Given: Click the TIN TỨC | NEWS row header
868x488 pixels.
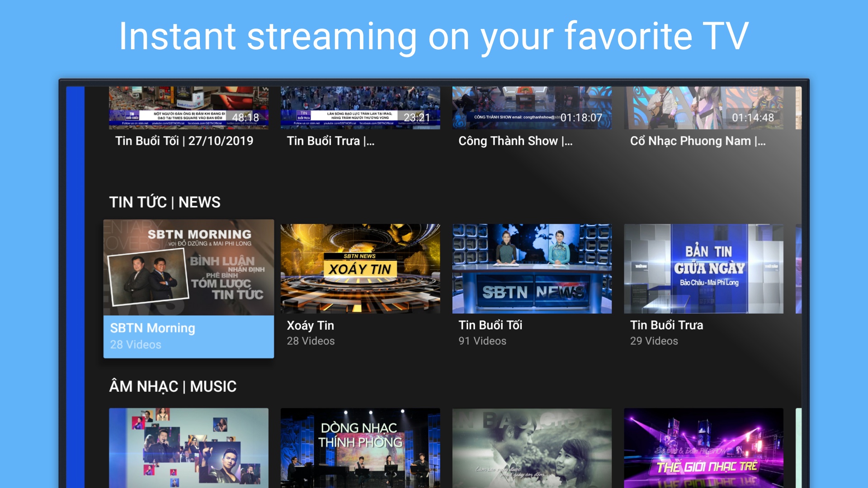Looking at the screenshot, I should (165, 202).
